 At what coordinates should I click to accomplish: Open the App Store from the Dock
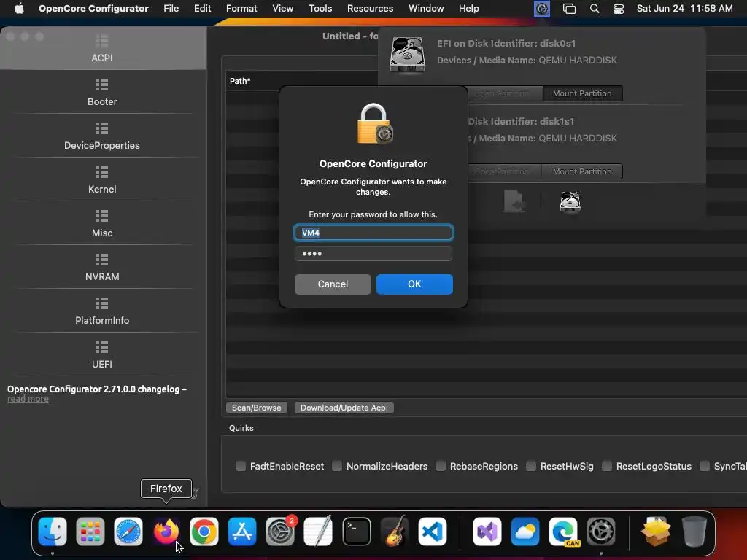(x=242, y=531)
